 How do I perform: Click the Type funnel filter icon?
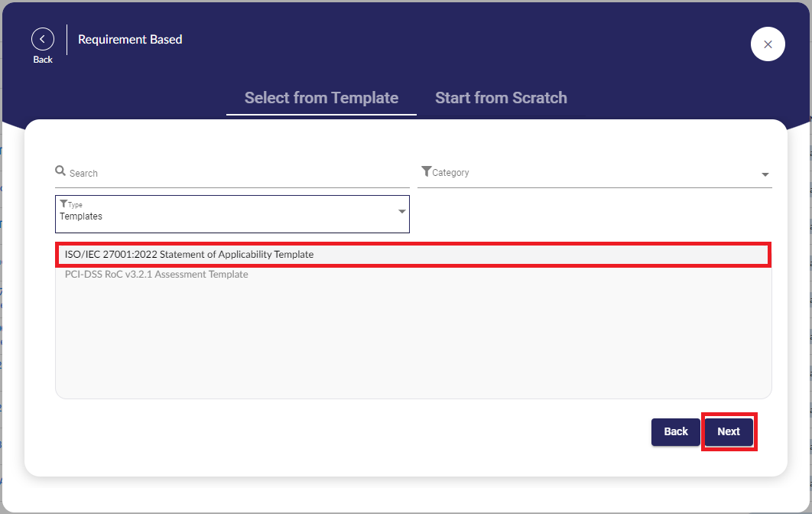pos(63,204)
